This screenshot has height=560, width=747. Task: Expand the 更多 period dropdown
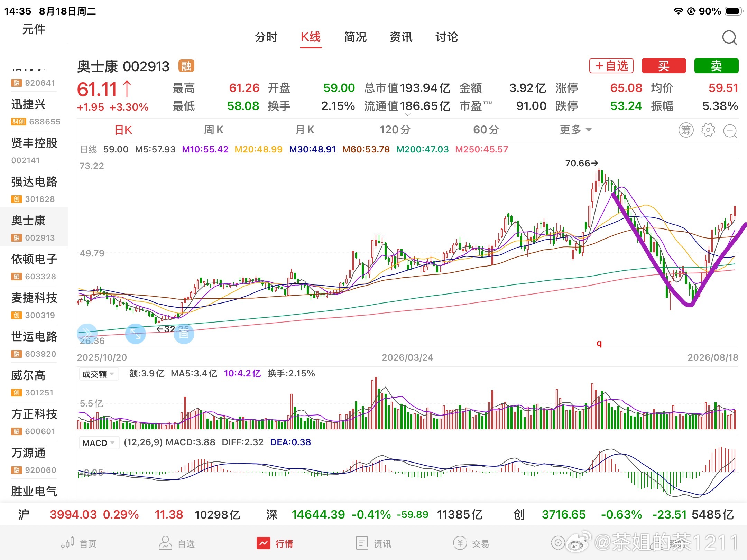[x=576, y=130]
